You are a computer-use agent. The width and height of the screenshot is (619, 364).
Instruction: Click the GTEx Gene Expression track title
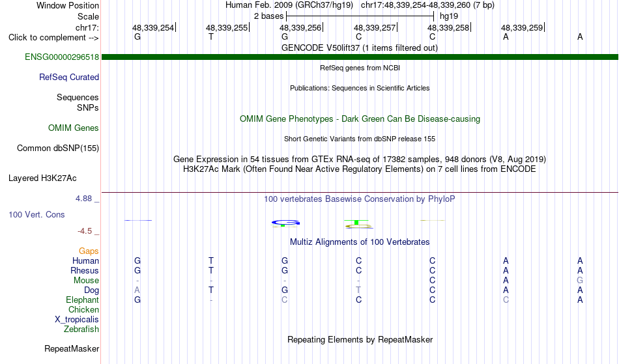pyautogui.click(x=360, y=159)
